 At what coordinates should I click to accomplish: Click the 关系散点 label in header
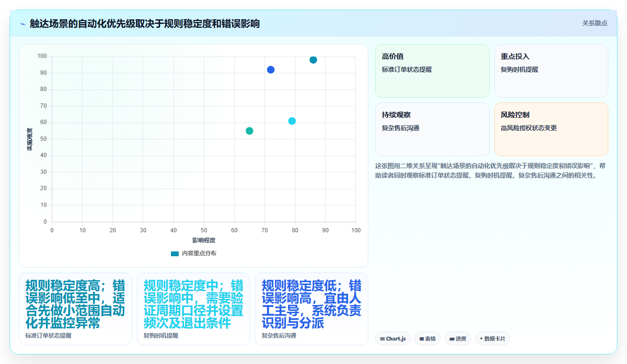click(x=595, y=23)
